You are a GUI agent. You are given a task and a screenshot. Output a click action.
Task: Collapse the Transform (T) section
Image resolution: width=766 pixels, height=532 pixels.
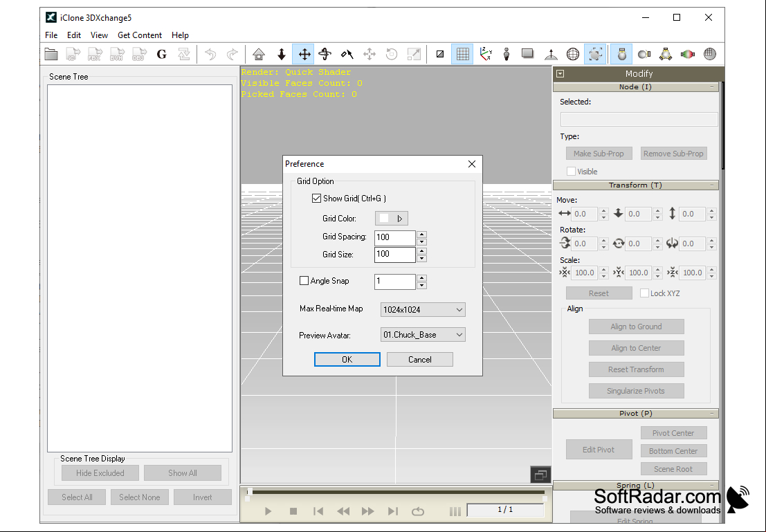712,185
